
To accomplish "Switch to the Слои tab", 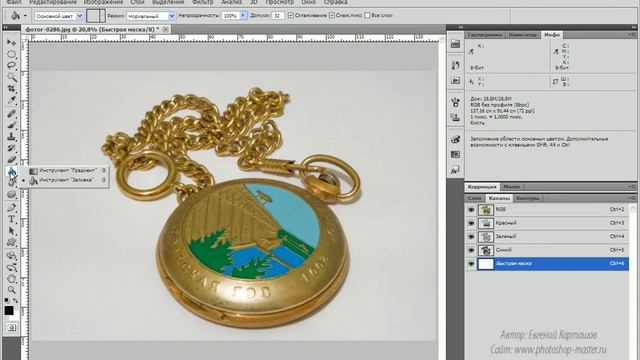I will (475, 198).
